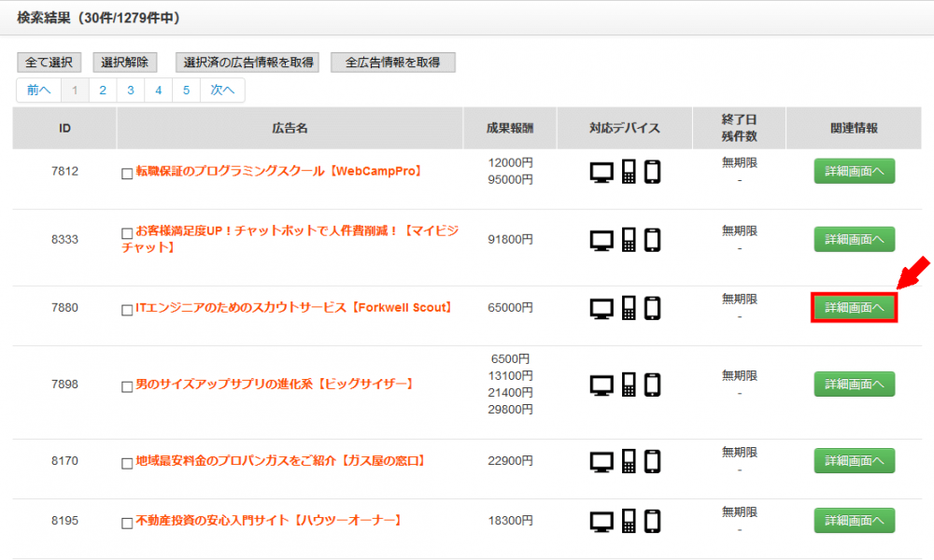This screenshot has width=934, height=560.
Task: Click the feature phone icon in row 8170
Action: (x=629, y=461)
